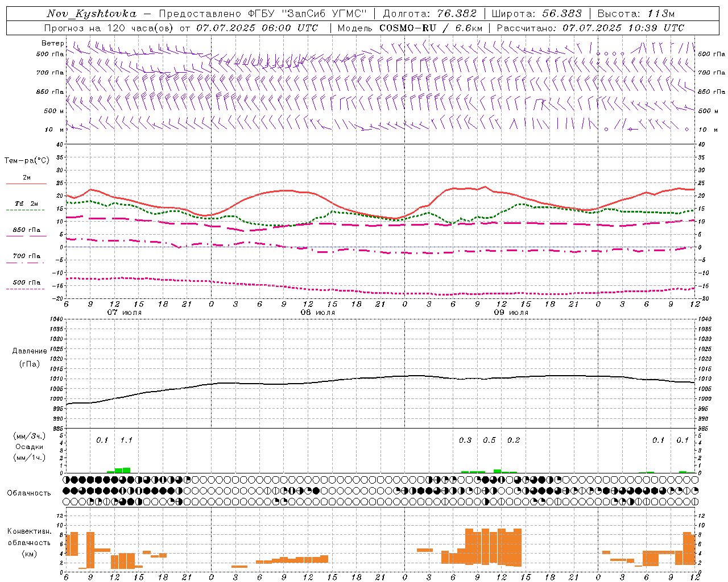Click left-side '10 м' wind level label
The width and height of the screenshot is (728, 582).
(55, 130)
